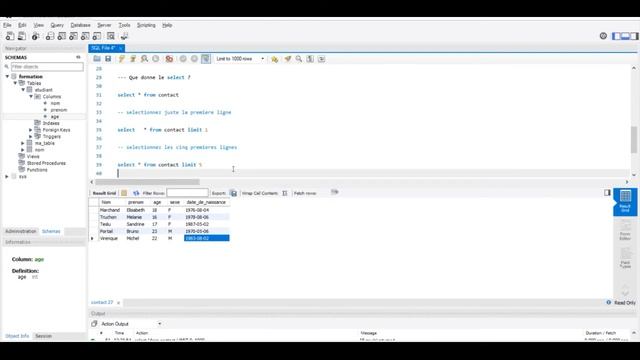Toggle the auto-commit mode button
This screenshot has height=360, width=640.
(206, 59)
